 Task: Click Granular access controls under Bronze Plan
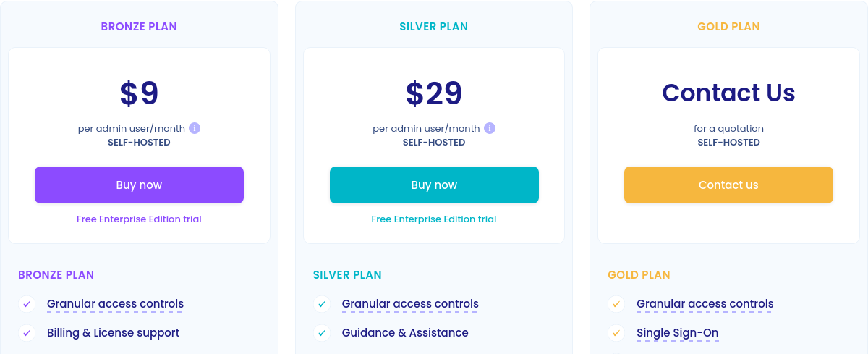coord(115,304)
